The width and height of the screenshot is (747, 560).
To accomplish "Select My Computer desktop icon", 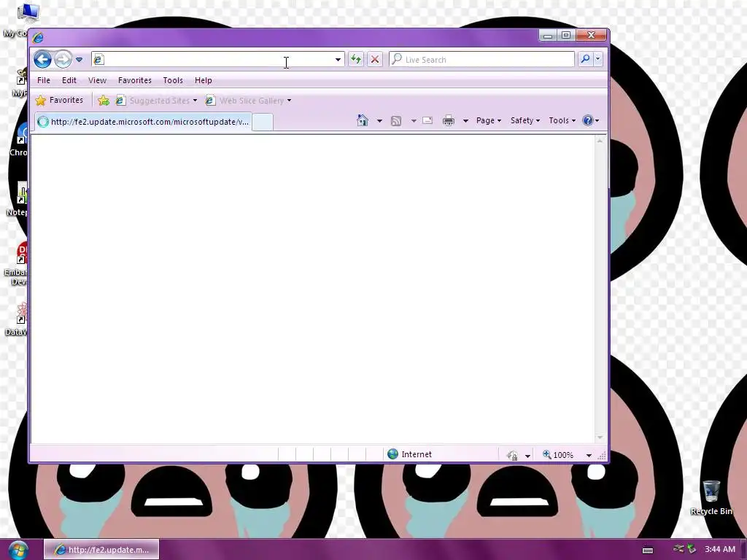I will pyautogui.click(x=15, y=20).
